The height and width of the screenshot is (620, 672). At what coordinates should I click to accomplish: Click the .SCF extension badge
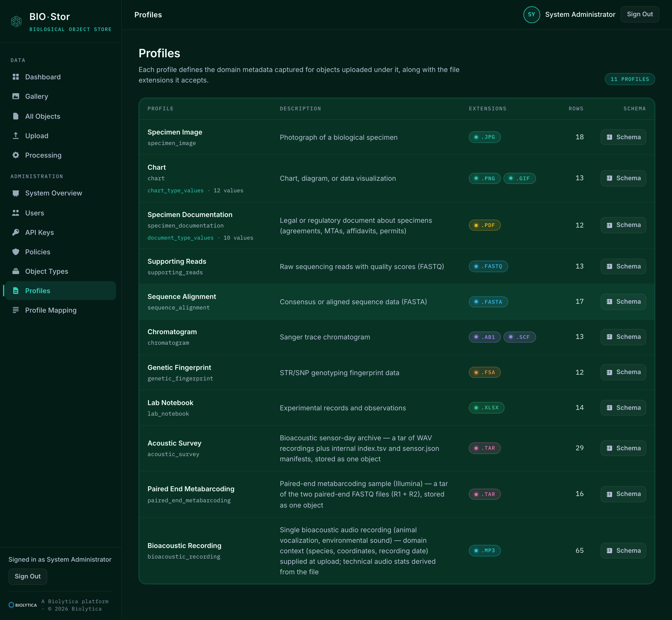coord(519,337)
